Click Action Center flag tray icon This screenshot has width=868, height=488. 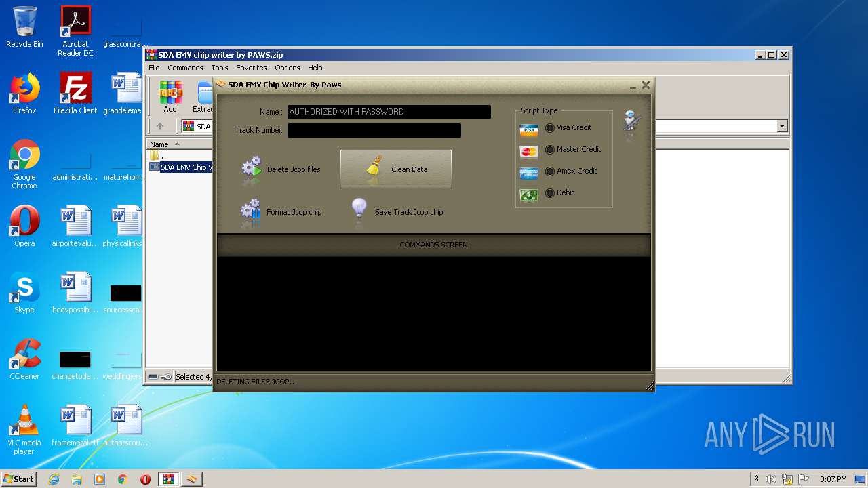tap(803, 479)
